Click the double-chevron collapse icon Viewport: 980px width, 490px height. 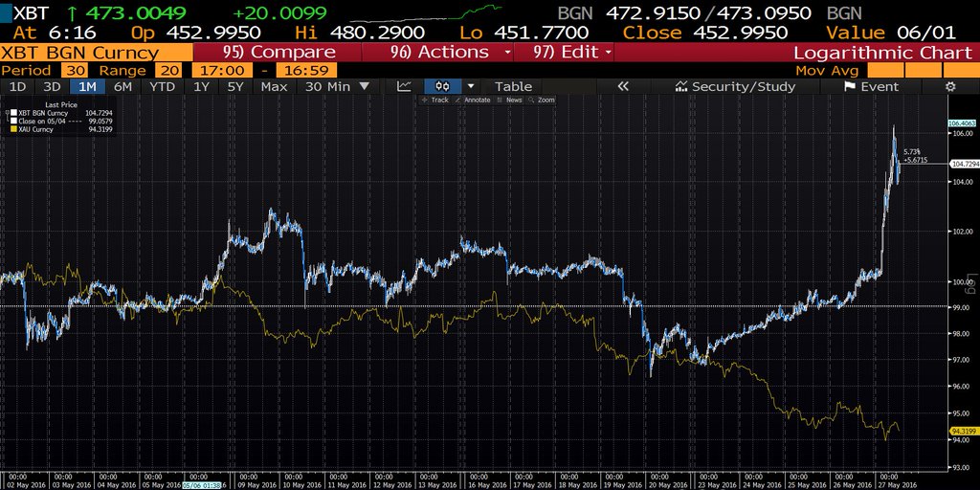click(x=623, y=86)
